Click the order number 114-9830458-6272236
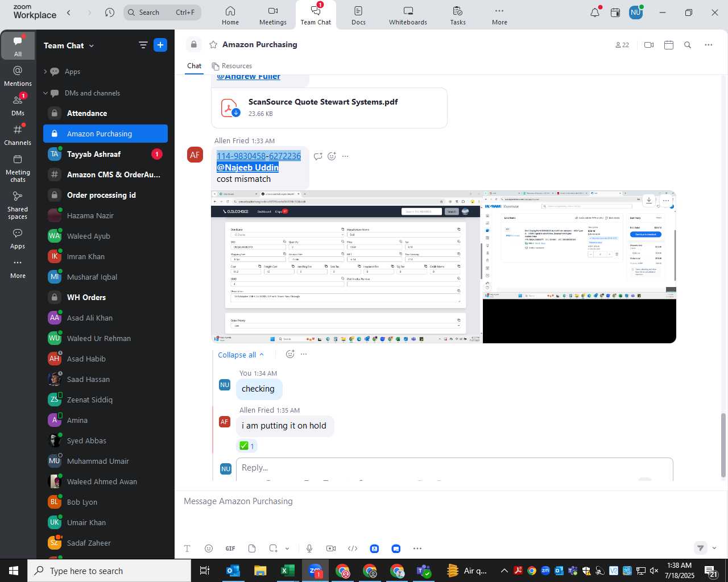Viewport: 728px width, 582px height. [259, 156]
